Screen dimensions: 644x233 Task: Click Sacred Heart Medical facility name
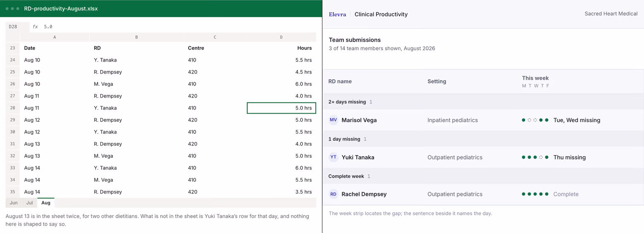[x=611, y=14]
